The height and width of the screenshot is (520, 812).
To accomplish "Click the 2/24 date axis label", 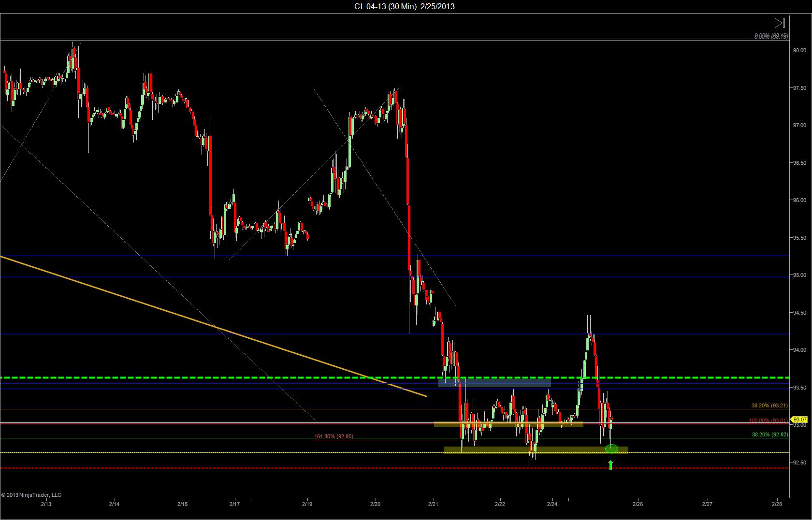I will (x=552, y=504).
